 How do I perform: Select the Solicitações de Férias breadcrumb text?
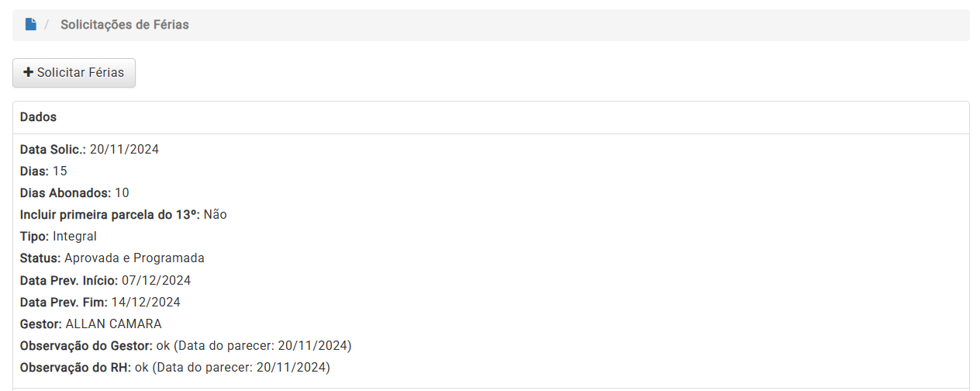coord(125,25)
